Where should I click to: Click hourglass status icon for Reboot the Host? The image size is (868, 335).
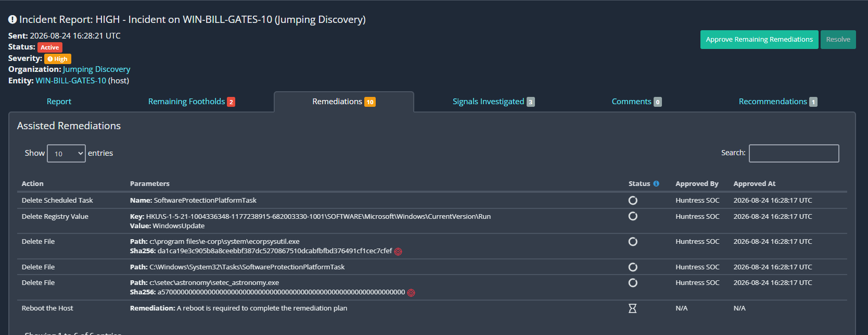tap(632, 308)
